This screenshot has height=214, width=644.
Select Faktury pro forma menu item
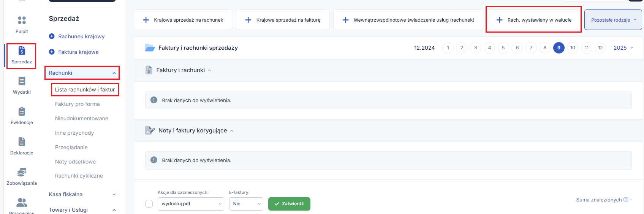click(78, 104)
